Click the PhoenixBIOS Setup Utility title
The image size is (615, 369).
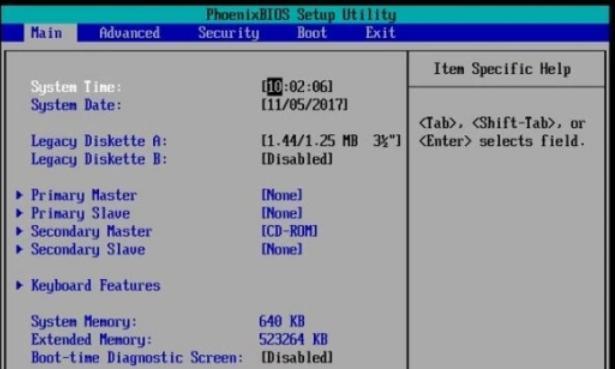tap(301, 15)
